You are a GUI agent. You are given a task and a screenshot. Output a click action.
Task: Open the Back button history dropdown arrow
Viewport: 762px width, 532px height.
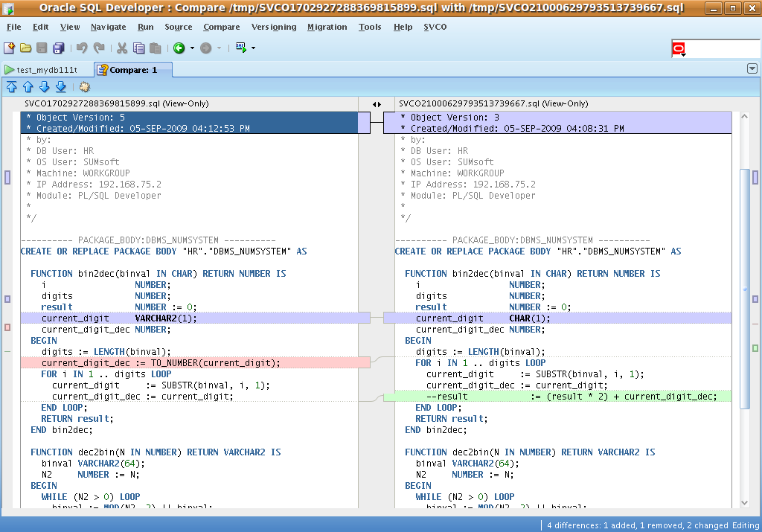click(x=192, y=48)
